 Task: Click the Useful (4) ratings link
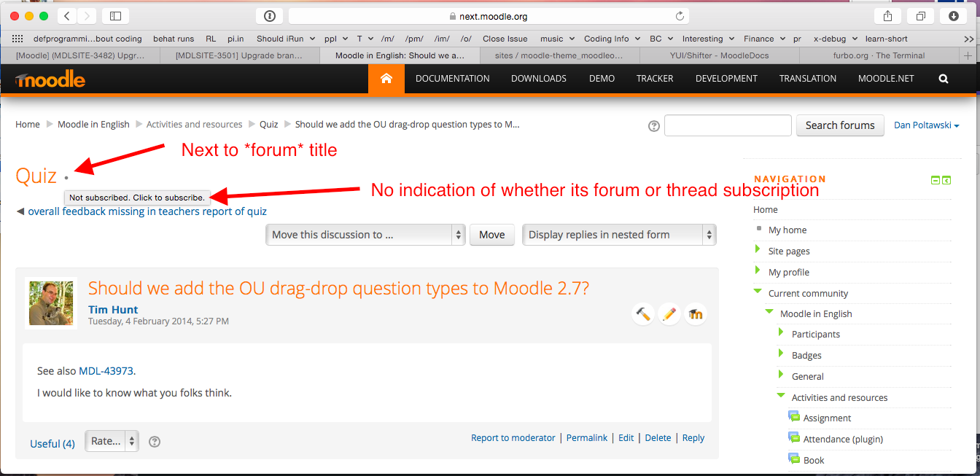coord(52,443)
